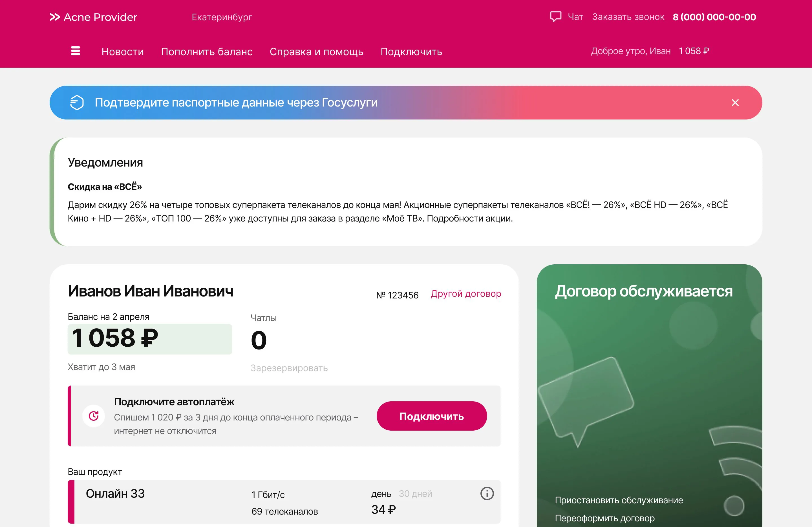Image resolution: width=812 pixels, height=527 pixels.
Task: Click the 1 Гбит/с speed text
Action: 268,495
